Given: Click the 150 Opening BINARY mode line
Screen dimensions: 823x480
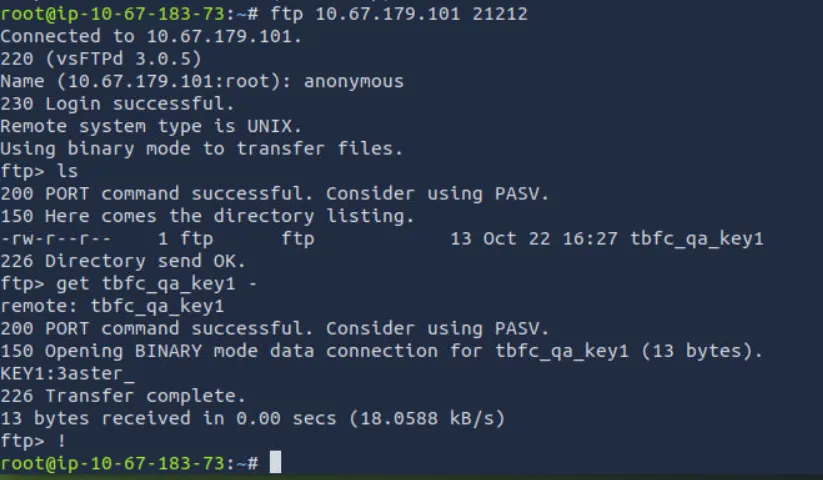Looking at the screenshot, I should point(382,351).
